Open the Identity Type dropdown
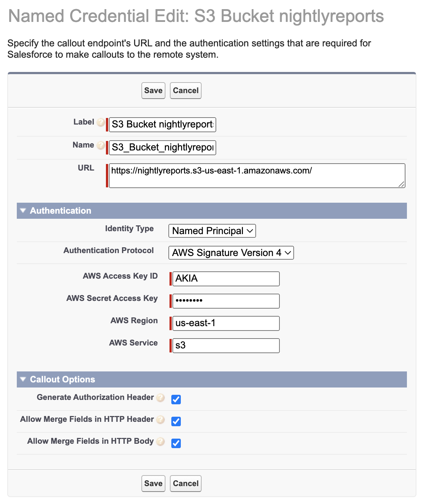Image resolution: width=423 pixels, height=504 pixels. (x=212, y=231)
